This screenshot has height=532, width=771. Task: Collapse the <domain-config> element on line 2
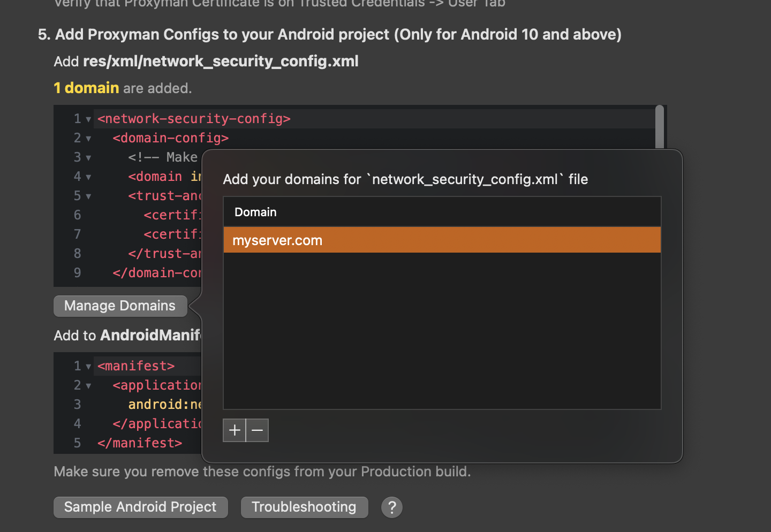[x=88, y=138]
